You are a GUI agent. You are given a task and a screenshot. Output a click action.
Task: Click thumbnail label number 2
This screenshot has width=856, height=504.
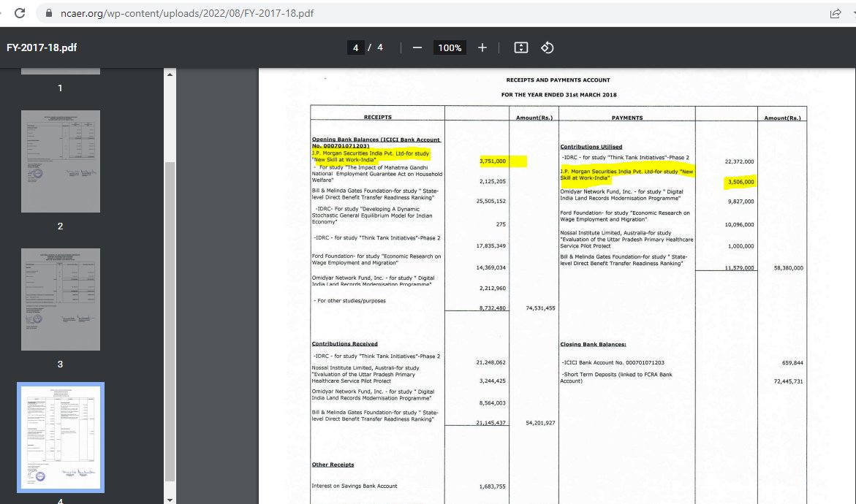(60, 226)
